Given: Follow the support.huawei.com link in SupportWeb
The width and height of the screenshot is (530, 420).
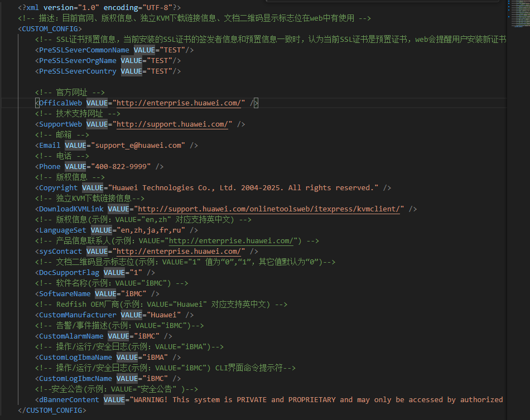Looking at the screenshot, I should [x=172, y=124].
